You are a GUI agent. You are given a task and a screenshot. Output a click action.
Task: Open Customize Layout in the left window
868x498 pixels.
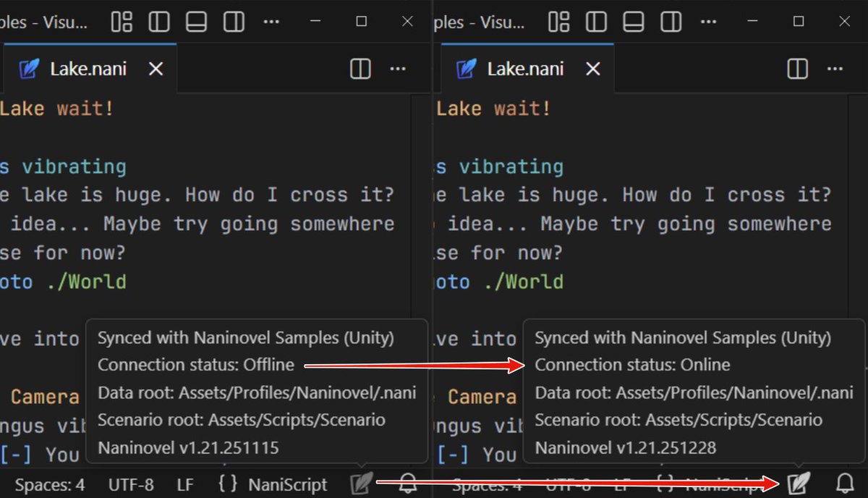122,22
